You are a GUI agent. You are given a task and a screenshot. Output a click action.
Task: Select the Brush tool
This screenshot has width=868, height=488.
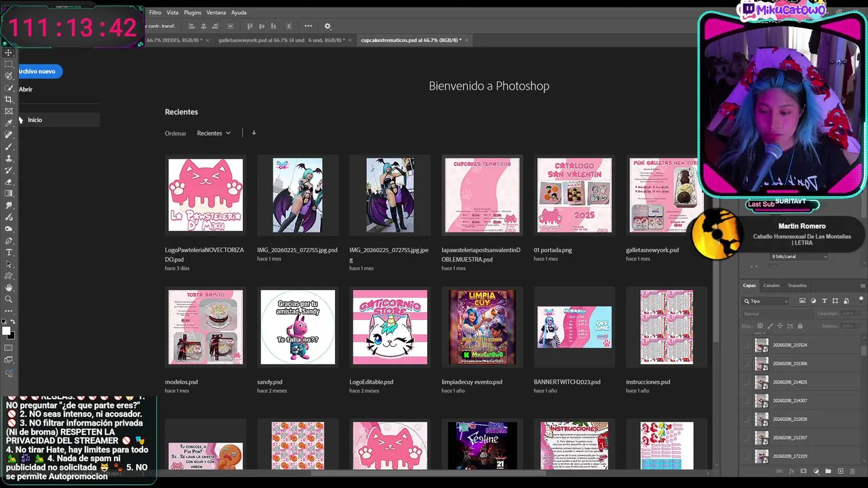coord(9,146)
